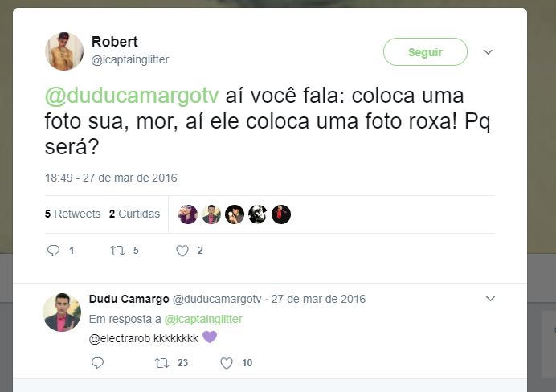Retweet Dudu Camargo's reply with 23 retweets
Viewport: 556px width, 392px height.
point(161,362)
